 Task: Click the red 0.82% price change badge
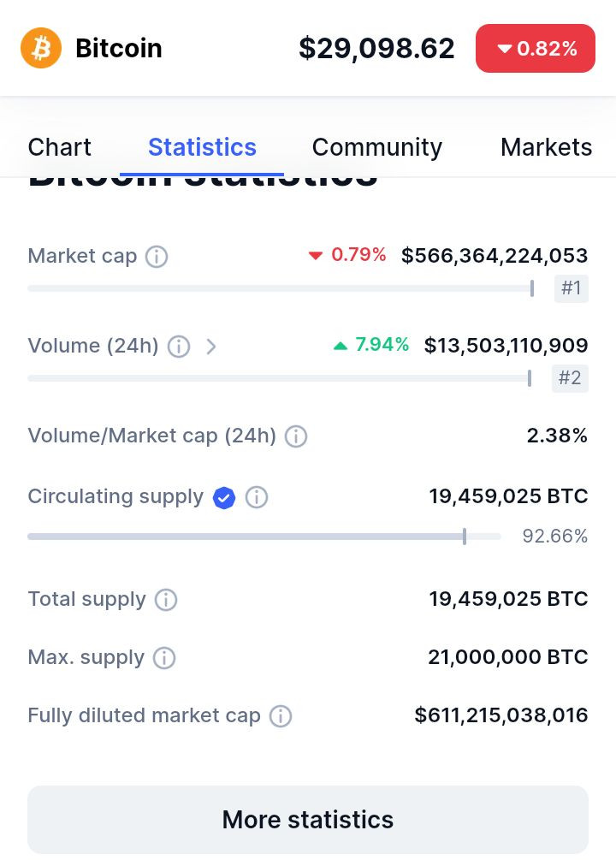536,48
